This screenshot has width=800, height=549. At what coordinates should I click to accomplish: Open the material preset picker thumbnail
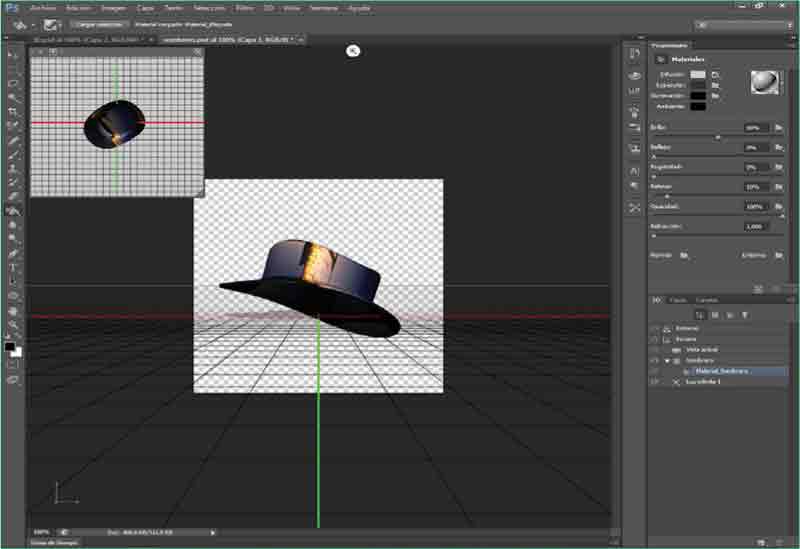coord(765,83)
